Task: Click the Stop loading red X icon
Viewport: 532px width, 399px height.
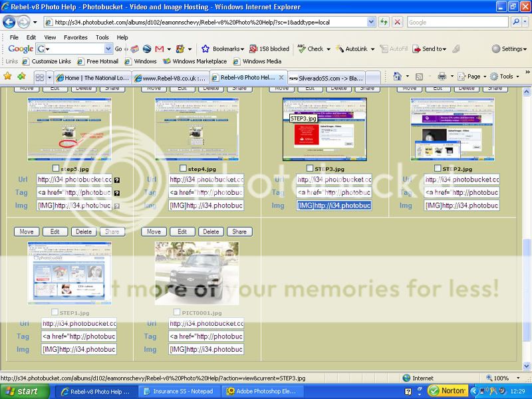Action: (x=397, y=22)
